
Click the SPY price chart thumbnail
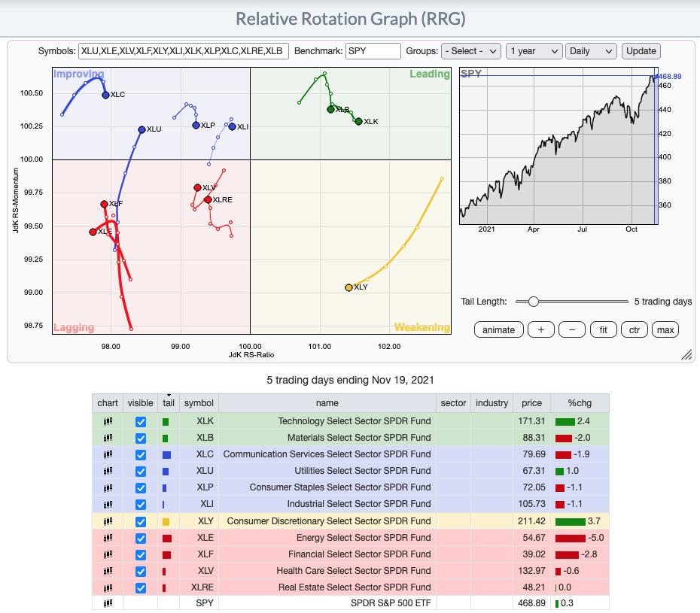pos(558,146)
